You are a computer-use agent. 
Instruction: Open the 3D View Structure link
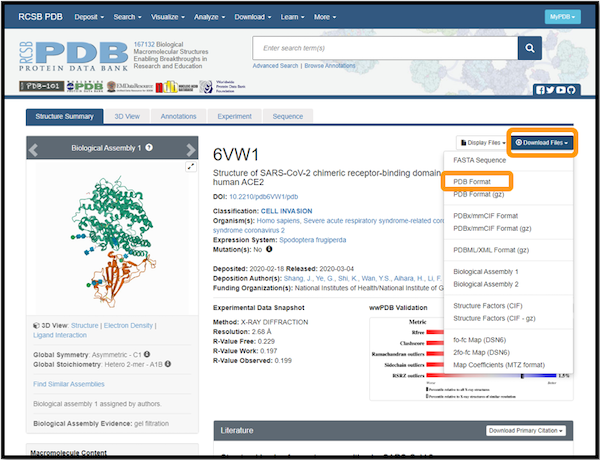click(85, 325)
